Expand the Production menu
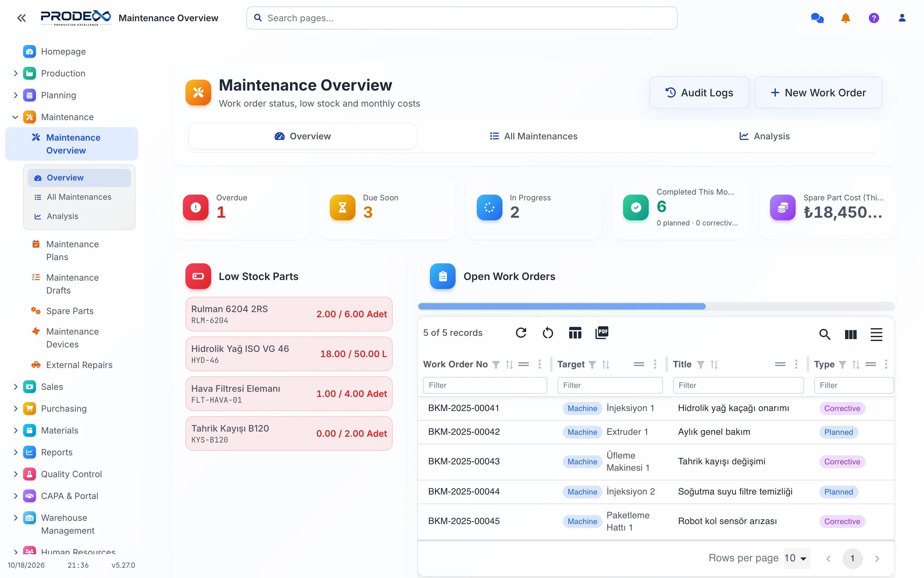This screenshot has width=924, height=578. 15,73
